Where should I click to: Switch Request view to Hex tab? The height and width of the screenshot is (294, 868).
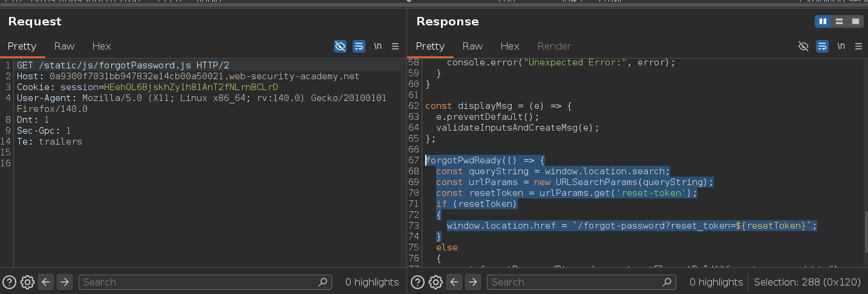(x=102, y=46)
